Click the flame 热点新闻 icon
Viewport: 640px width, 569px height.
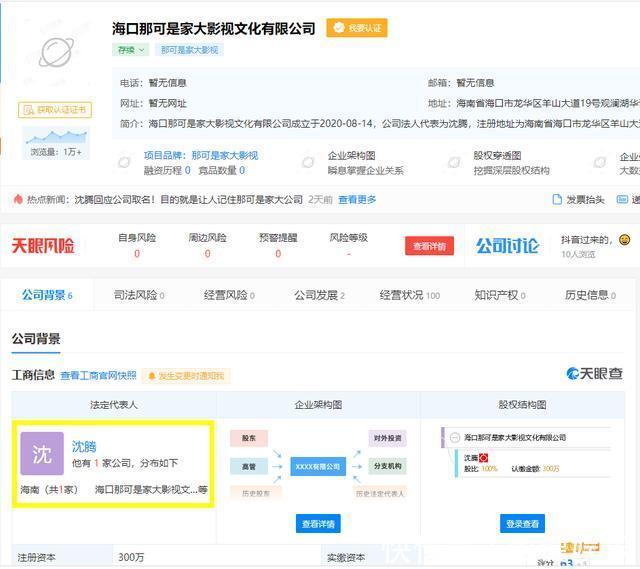18,199
